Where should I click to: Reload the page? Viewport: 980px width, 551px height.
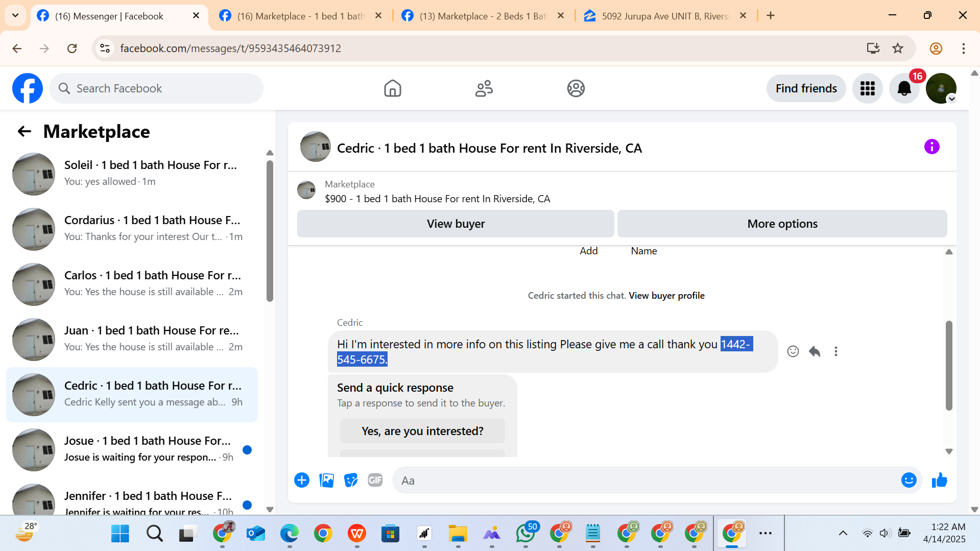tap(72, 49)
